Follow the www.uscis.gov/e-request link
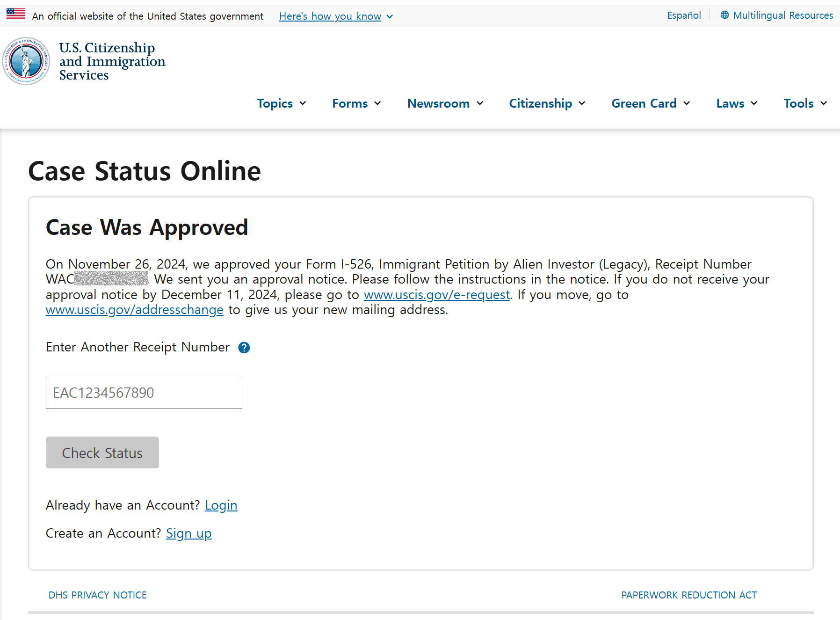840x620 pixels. (437, 295)
